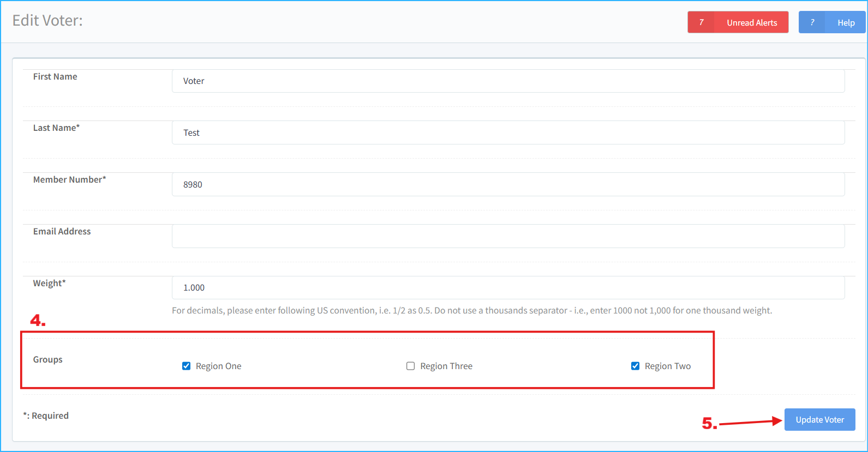This screenshot has width=868, height=452.
Task: Select the Member Number input containing 8980
Action: point(507,184)
